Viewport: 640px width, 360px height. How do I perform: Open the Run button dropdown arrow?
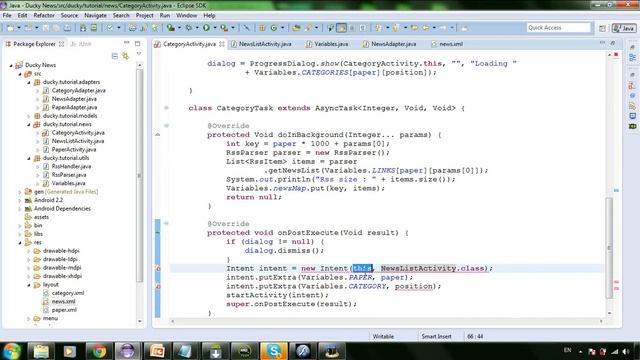click(215, 28)
